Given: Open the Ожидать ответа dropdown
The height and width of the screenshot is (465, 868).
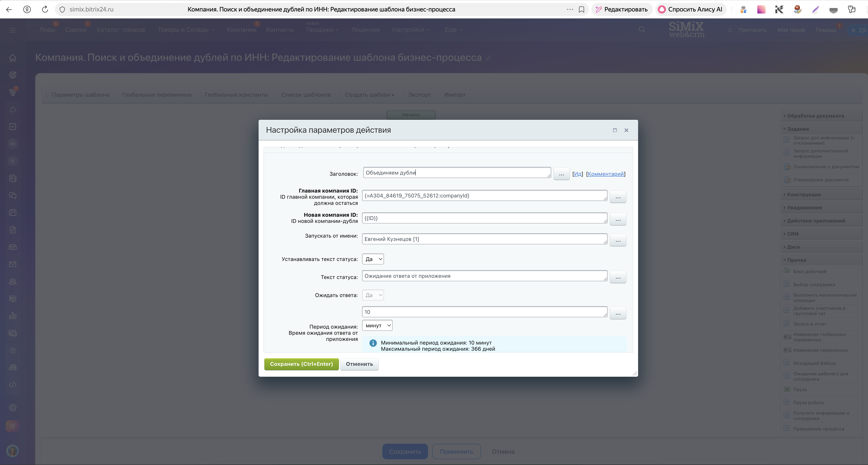Looking at the screenshot, I should (x=373, y=295).
